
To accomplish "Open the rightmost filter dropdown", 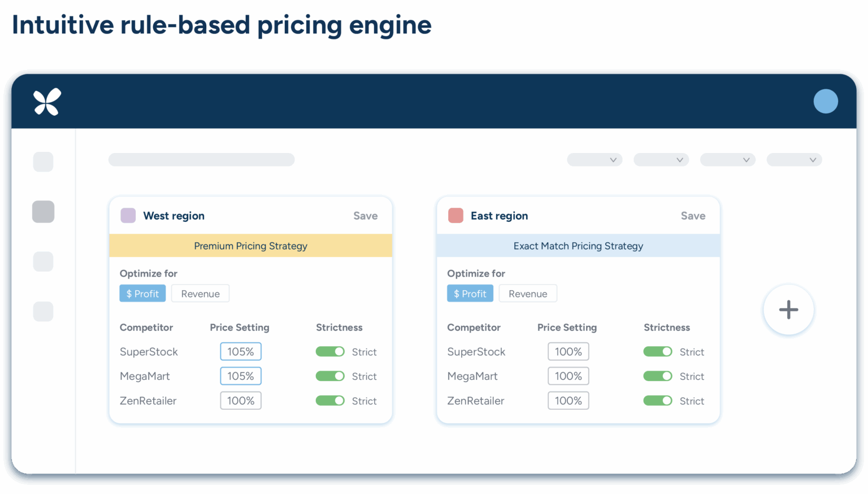I will pyautogui.click(x=794, y=160).
